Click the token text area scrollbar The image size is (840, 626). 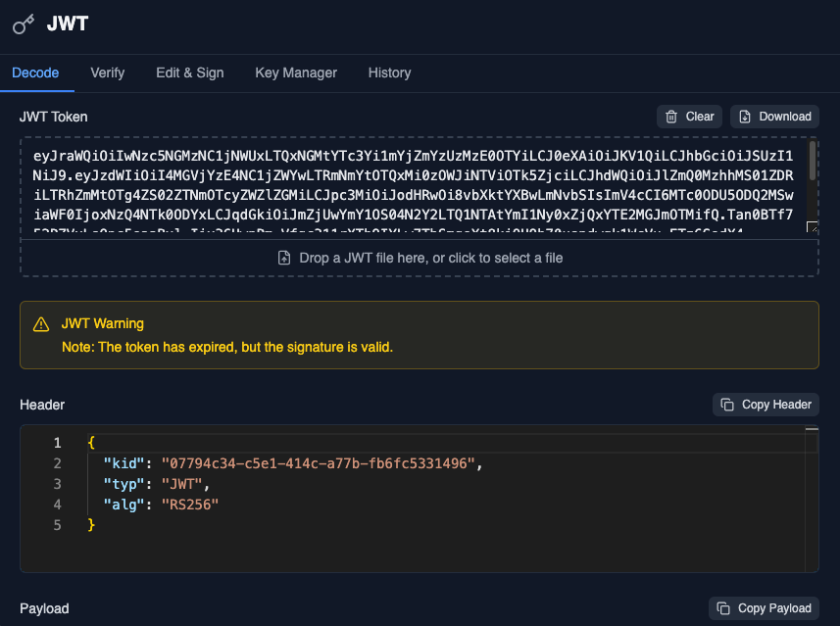(x=813, y=161)
